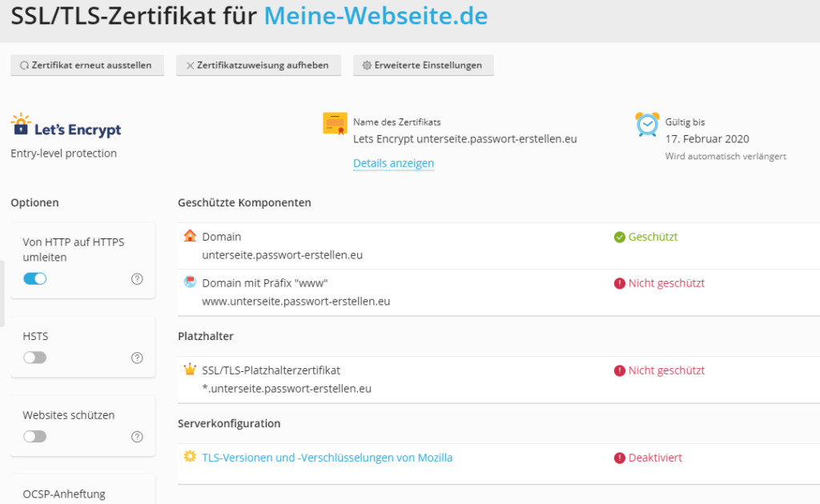The width and height of the screenshot is (820, 504).
Task: Disable the Von HTTP auf HTTPS umleiten switch
Action: coord(35,279)
